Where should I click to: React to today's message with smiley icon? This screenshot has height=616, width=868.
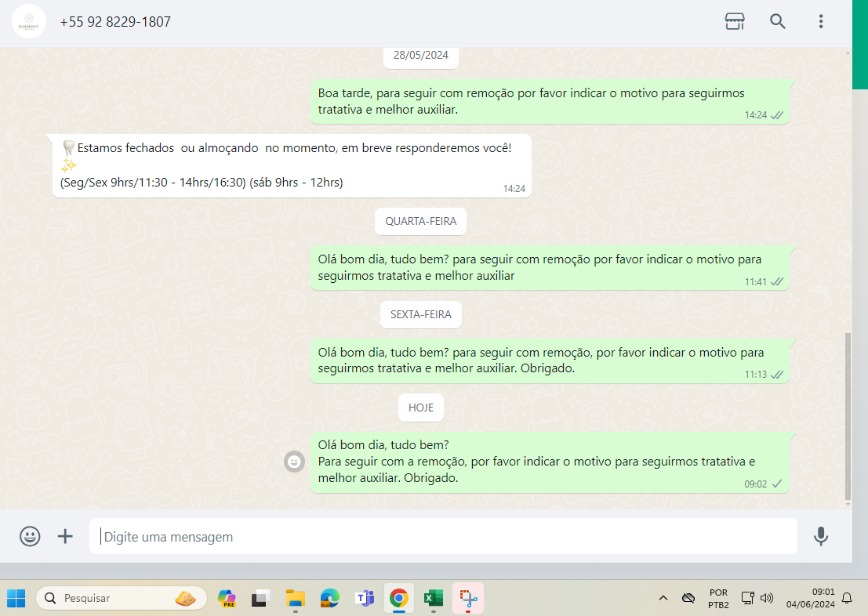tap(294, 462)
